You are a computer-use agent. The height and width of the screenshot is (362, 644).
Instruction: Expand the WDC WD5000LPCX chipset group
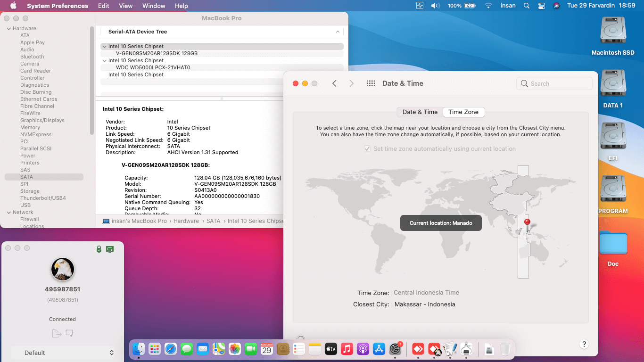tap(104, 60)
